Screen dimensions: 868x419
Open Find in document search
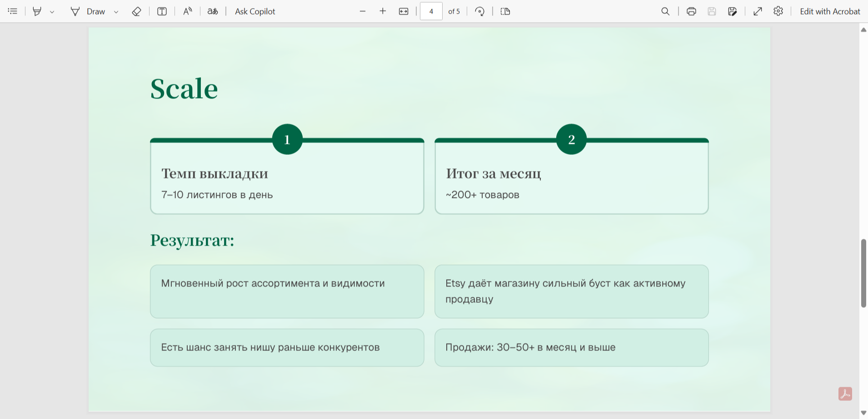665,11
